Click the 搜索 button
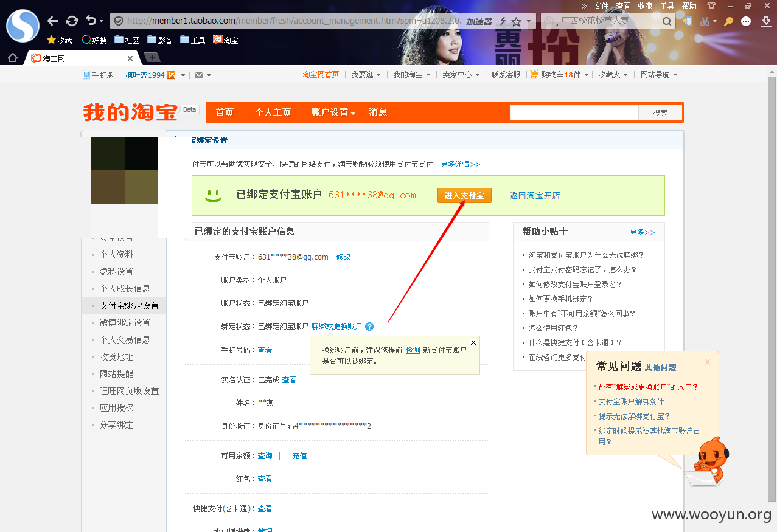The image size is (777, 532). (x=660, y=112)
